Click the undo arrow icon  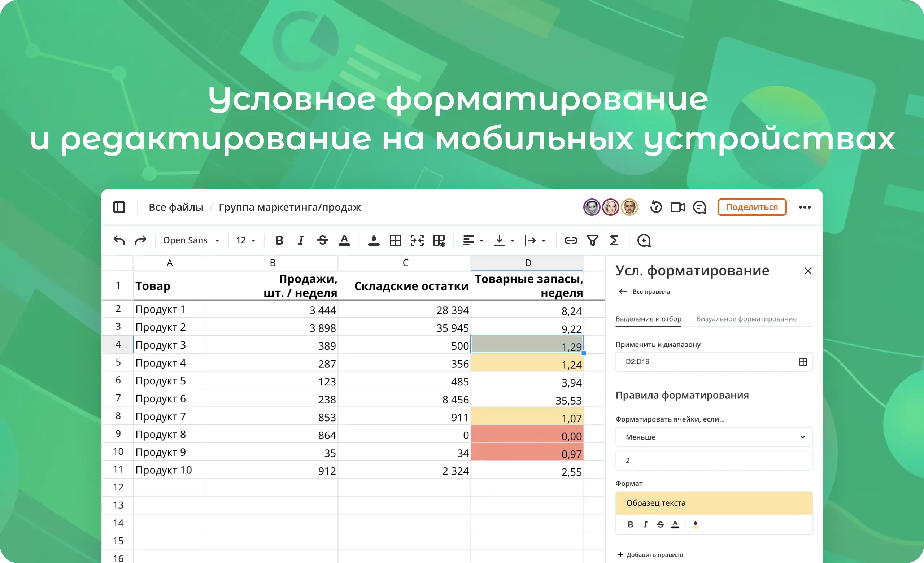[118, 240]
